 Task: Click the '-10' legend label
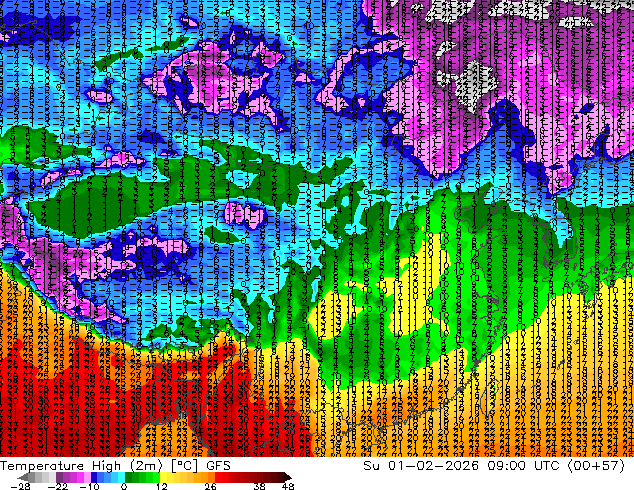(x=89, y=486)
